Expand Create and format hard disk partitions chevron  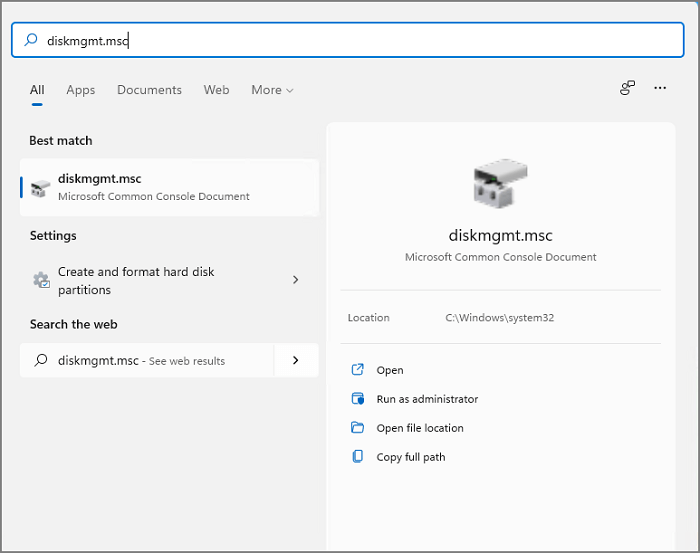295,280
